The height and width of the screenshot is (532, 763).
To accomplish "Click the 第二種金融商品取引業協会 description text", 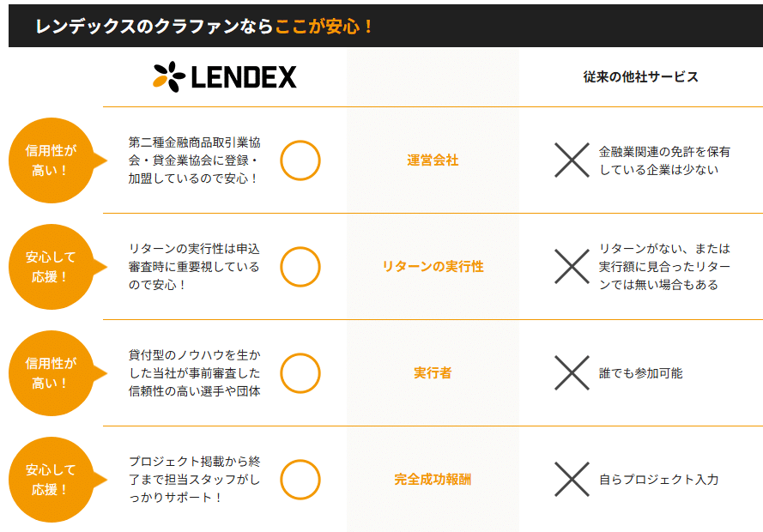I will [x=193, y=160].
